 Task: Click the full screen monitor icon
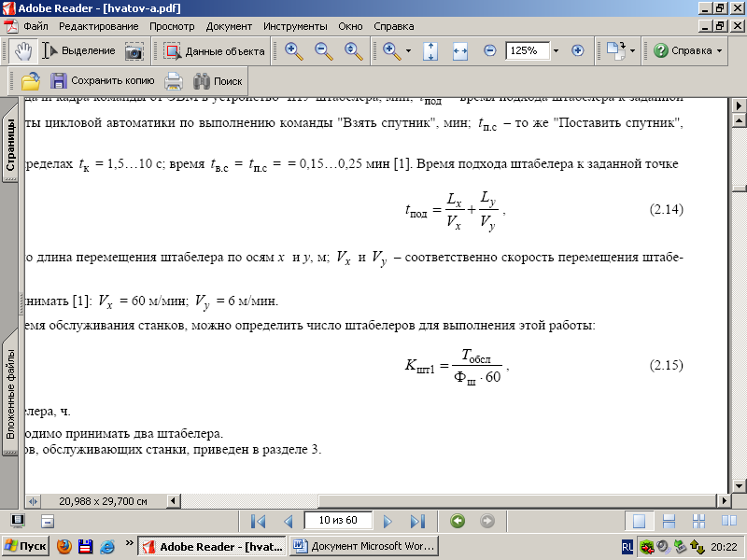click(x=18, y=522)
